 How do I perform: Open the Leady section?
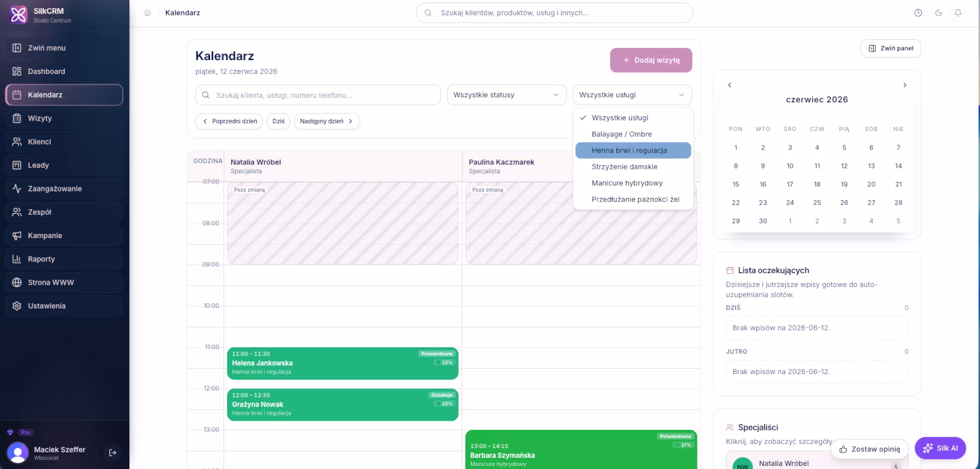[64, 165]
